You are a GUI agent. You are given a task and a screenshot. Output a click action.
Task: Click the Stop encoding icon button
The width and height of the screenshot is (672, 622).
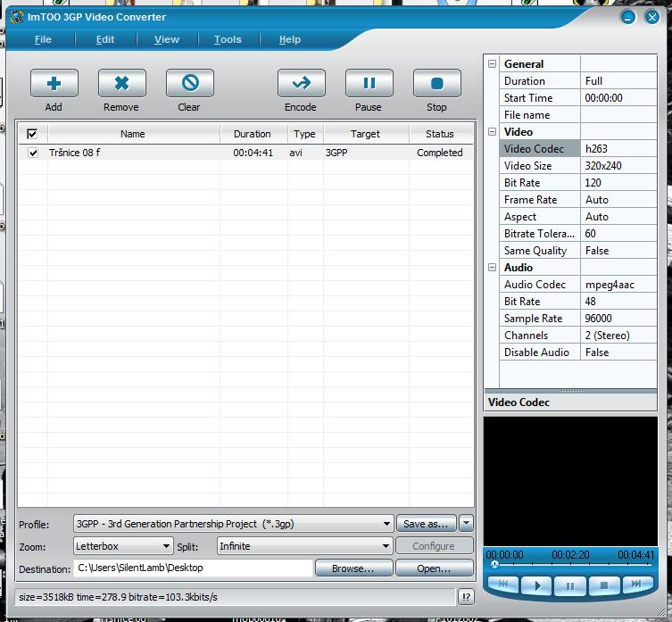pos(436,83)
